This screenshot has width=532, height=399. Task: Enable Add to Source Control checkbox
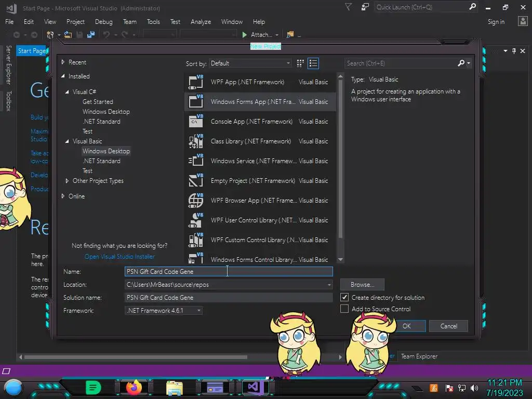pos(344,309)
